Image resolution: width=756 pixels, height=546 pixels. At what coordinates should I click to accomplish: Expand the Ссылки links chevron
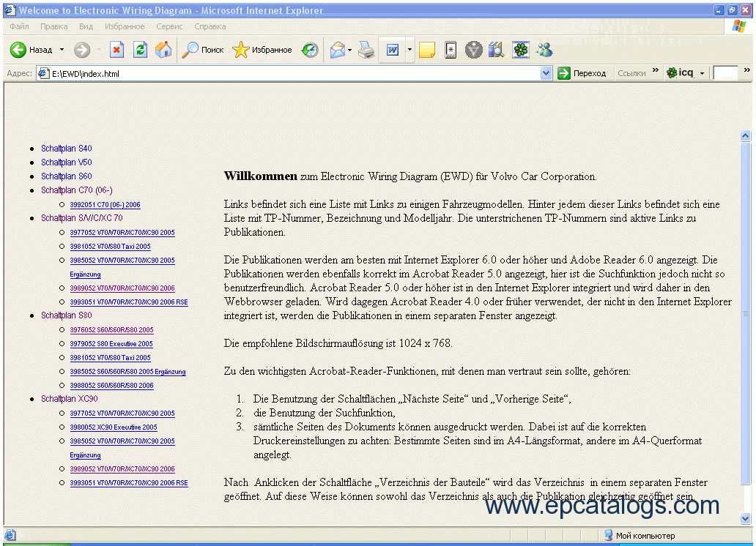pyautogui.click(x=655, y=70)
